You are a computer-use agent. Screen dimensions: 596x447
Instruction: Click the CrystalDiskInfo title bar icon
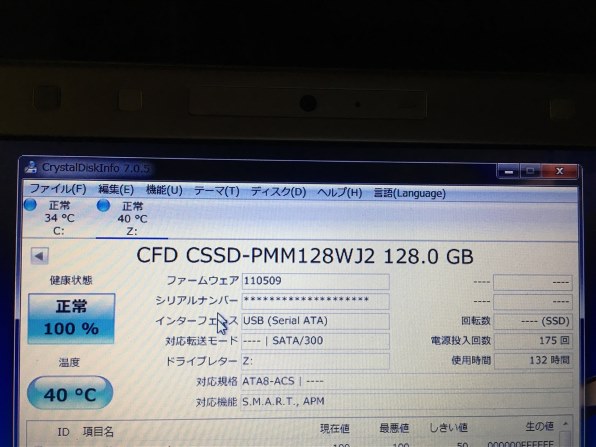(x=31, y=167)
